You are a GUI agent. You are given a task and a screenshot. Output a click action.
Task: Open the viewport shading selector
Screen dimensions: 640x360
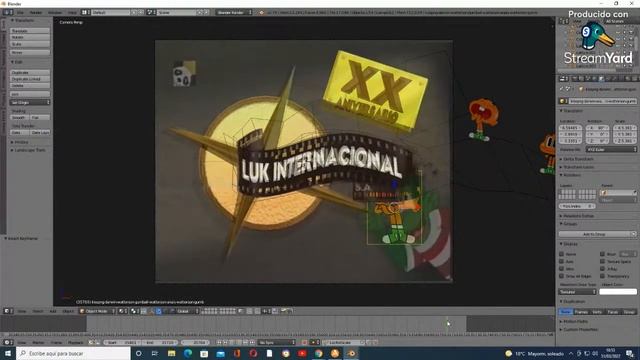coord(122,311)
